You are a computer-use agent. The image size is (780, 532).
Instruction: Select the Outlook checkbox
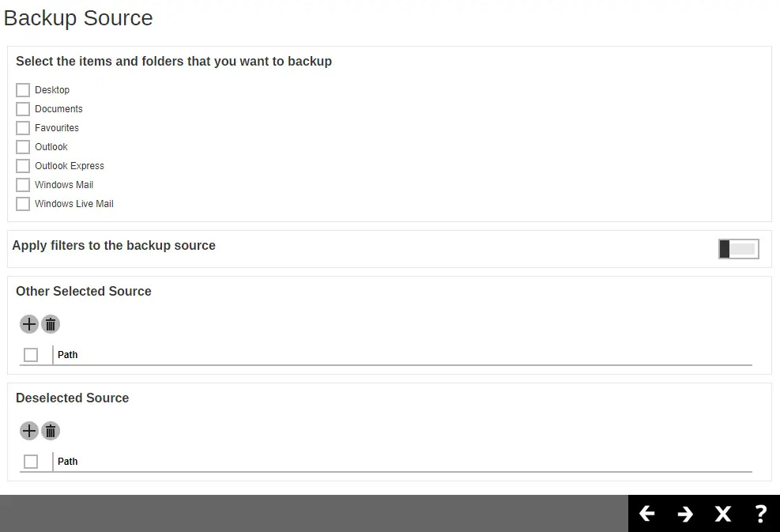[23, 147]
